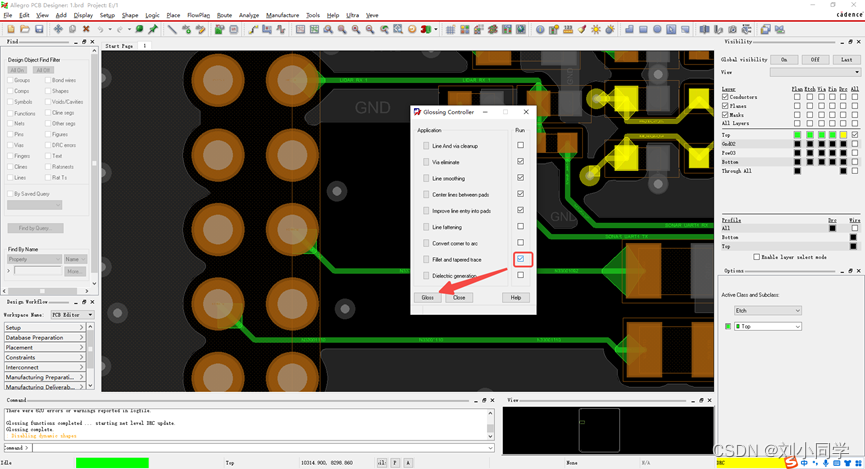Click the Add Connect route icon

(255, 29)
